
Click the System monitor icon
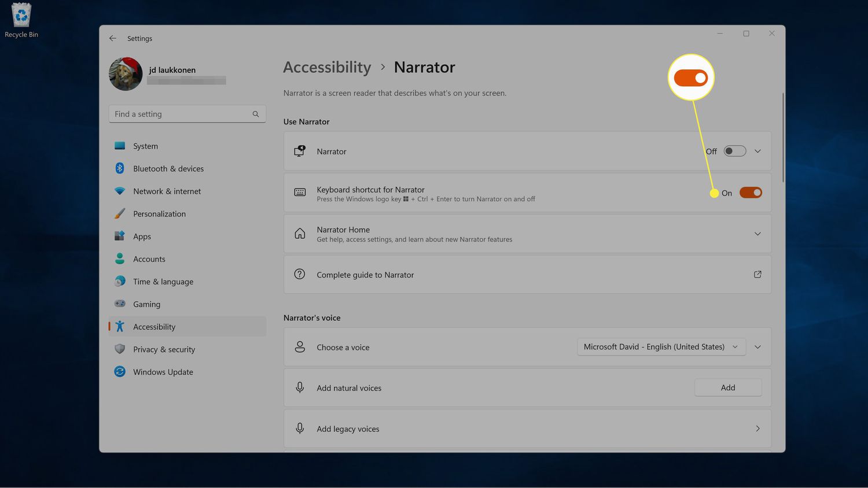coord(120,146)
